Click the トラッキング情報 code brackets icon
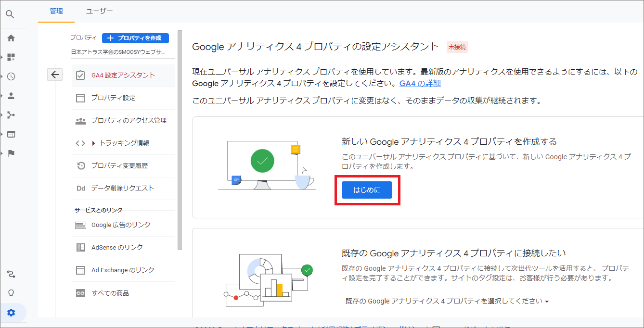 click(x=80, y=143)
